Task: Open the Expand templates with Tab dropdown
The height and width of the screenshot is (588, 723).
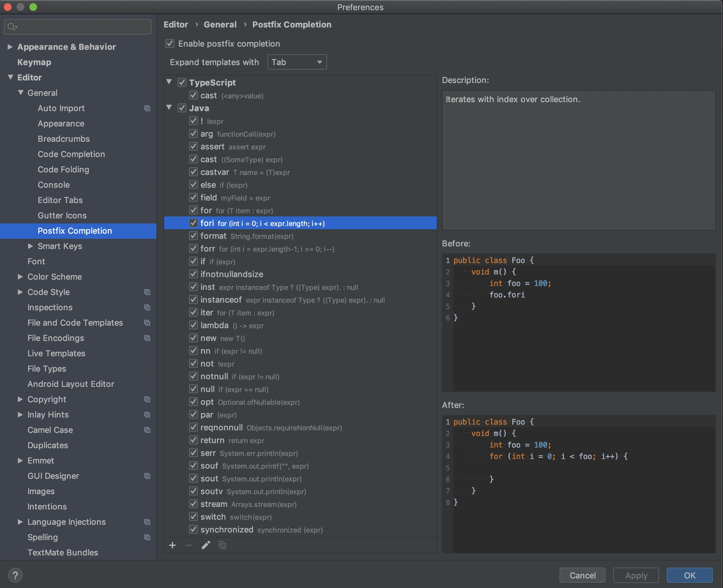Action: (x=297, y=62)
